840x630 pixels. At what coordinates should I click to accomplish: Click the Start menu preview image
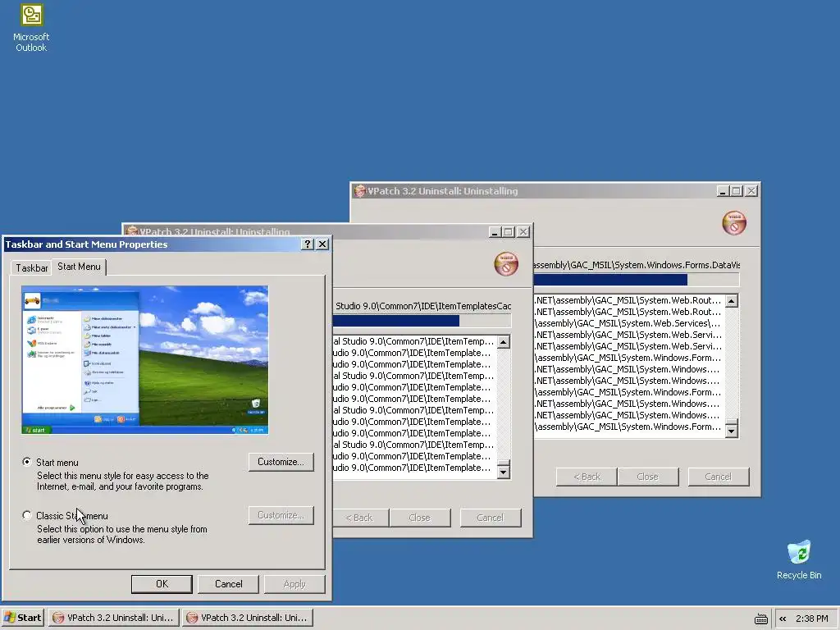(x=144, y=360)
